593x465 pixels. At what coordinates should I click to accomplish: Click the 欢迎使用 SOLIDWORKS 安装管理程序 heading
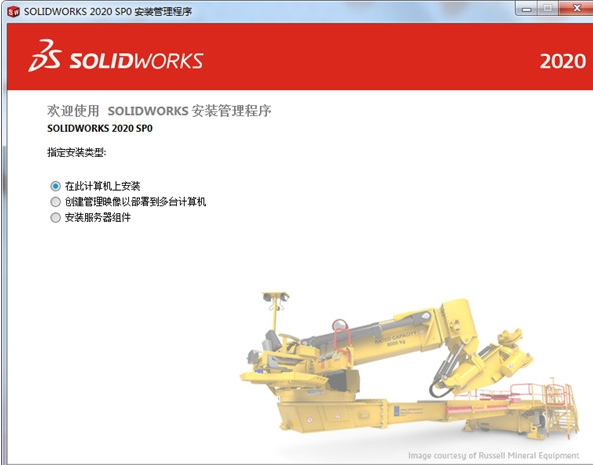(159, 111)
